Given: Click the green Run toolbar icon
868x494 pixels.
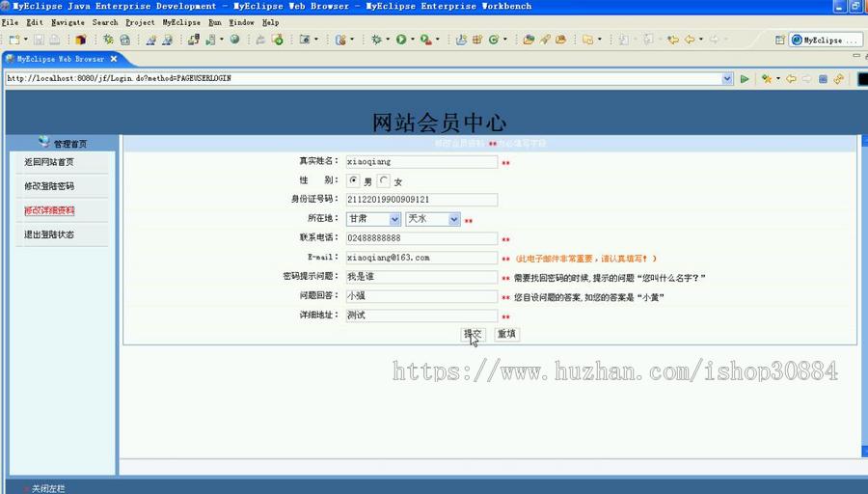Looking at the screenshot, I should click(x=401, y=40).
